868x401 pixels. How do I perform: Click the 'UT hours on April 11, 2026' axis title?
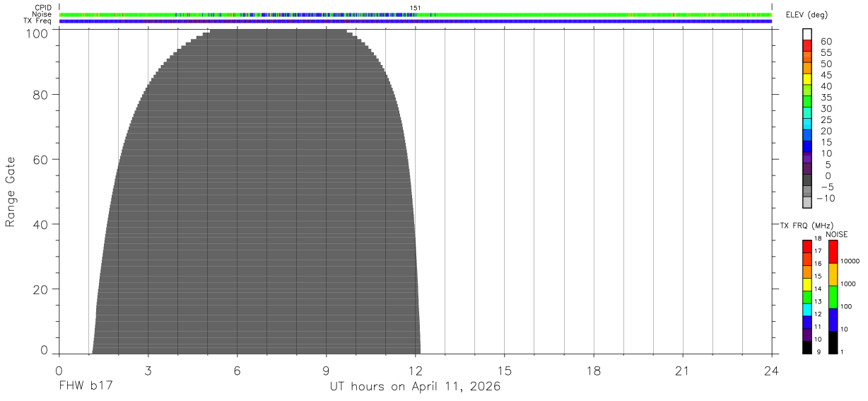pos(415,387)
